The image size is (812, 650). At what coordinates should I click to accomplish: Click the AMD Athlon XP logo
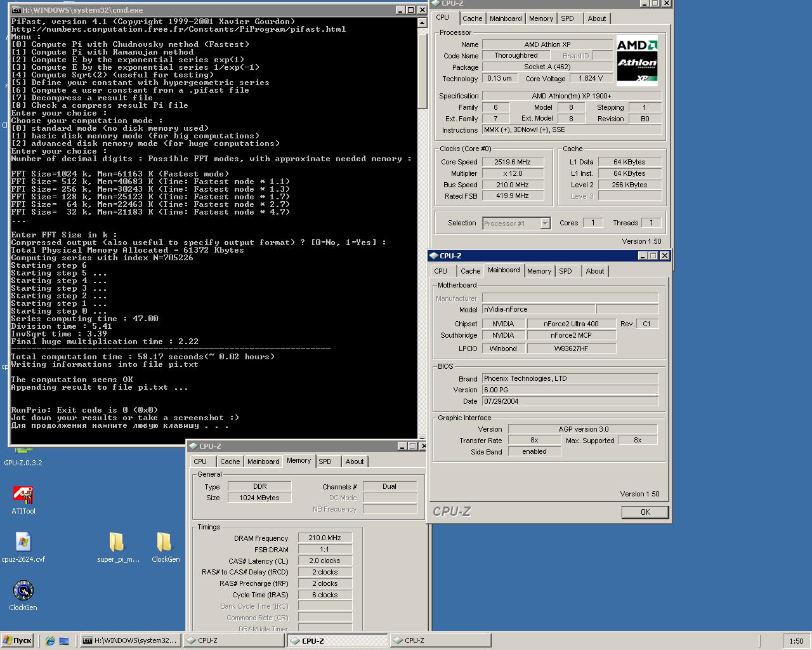pyautogui.click(x=637, y=61)
